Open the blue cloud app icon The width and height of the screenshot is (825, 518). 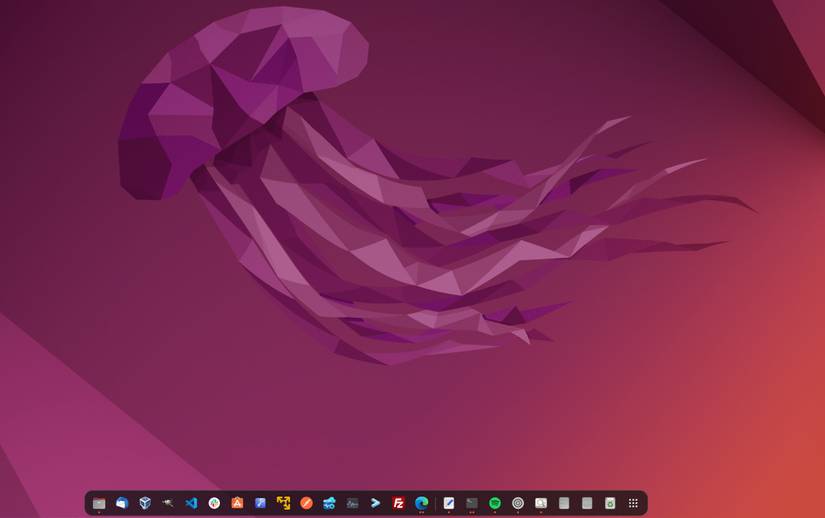pos(329,503)
